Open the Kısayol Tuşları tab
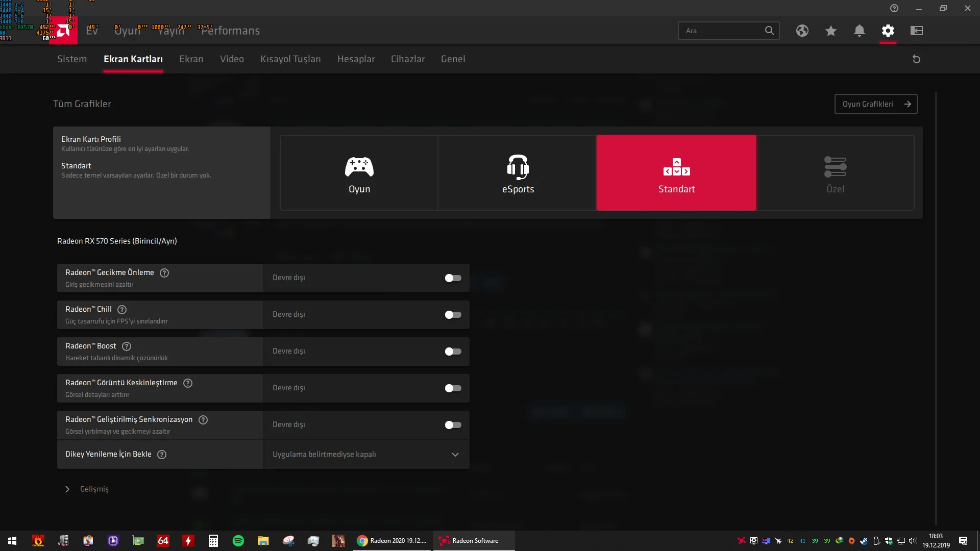This screenshot has width=980, height=551. click(290, 59)
